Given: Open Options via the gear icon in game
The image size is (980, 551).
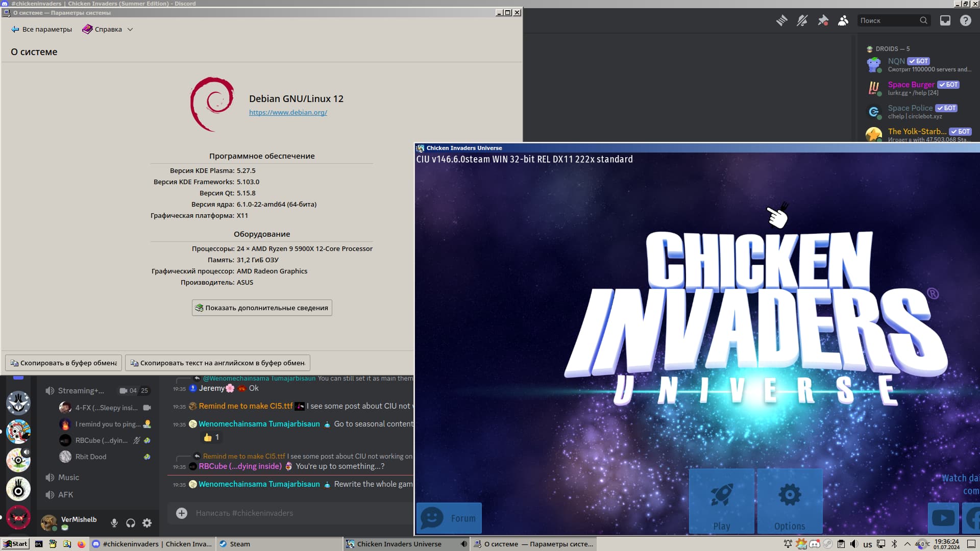Looking at the screenshot, I should click(790, 494).
